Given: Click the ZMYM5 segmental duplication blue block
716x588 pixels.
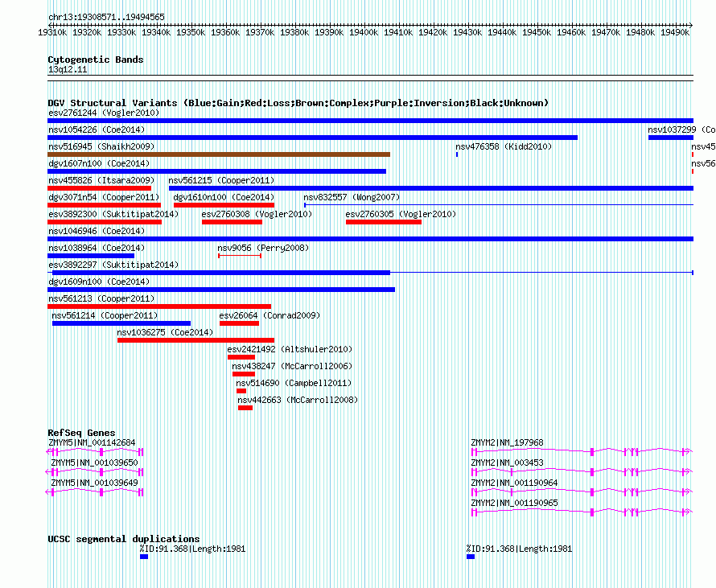Looking at the screenshot, I should point(144,557).
